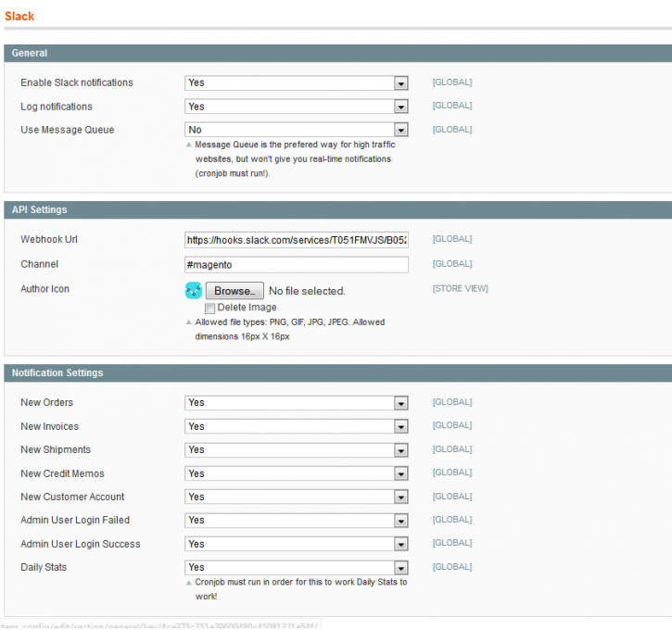The width and height of the screenshot is (672, 630).
Task: Click the 'New Customer Account' label
Action: (72, 497)
